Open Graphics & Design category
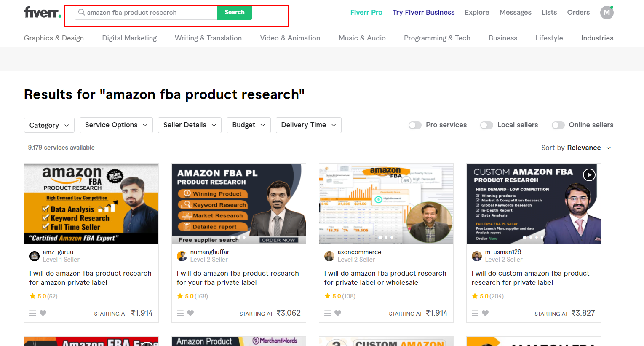This screenshot has width=644, height=346. [54, 38]
